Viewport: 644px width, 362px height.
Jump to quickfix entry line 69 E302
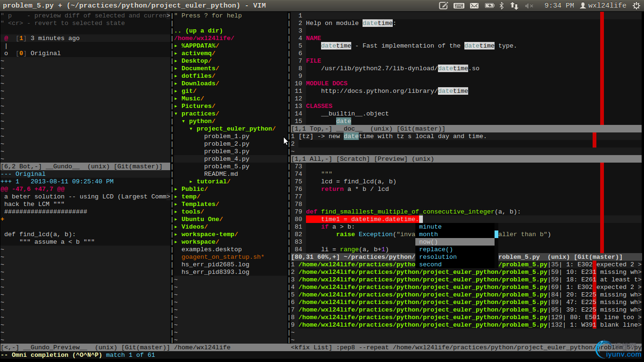coord(466,287)
